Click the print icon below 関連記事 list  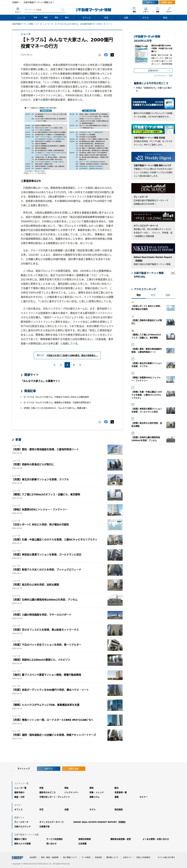[x=100, y=422]
